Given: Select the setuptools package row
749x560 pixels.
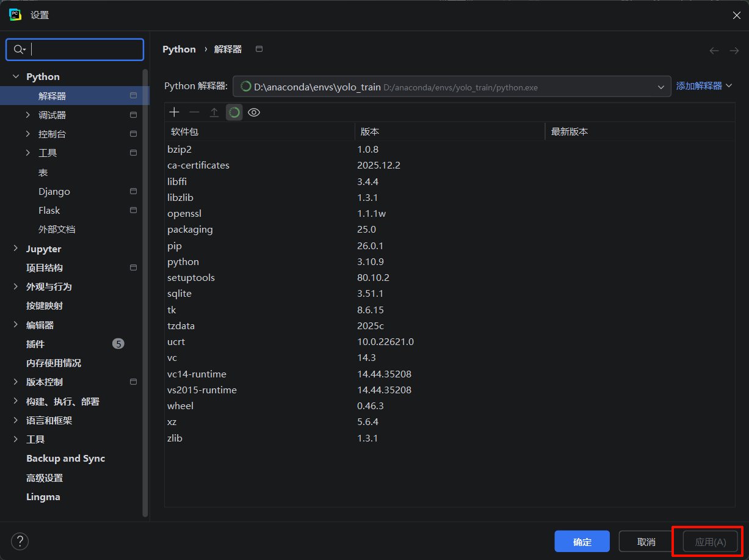Looking at the screenshot, I should pyautogui.click(x=450, y=277).
